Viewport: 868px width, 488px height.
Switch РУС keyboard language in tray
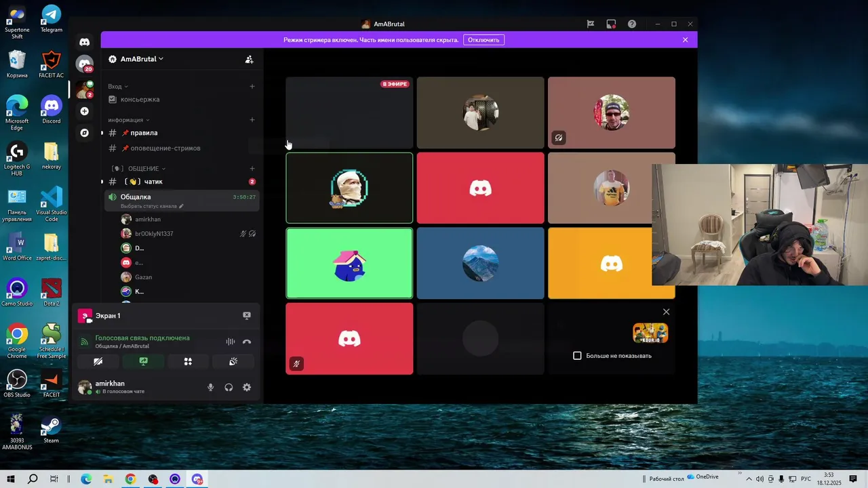806,479
